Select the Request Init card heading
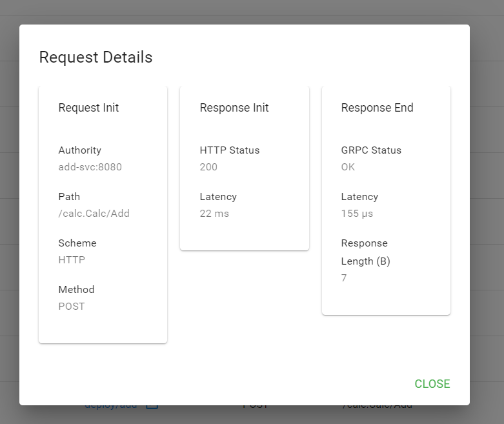The width and height of the screenshot is (504, 424). tap(88, 108)
